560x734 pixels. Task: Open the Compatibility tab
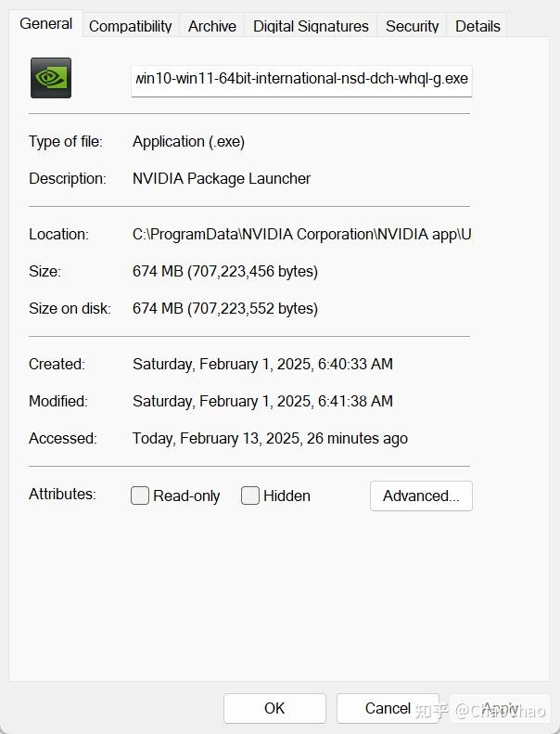click(130, 26)
